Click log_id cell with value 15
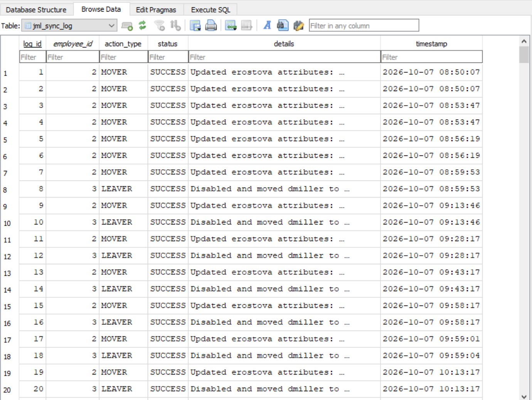 tap(33, 305)
